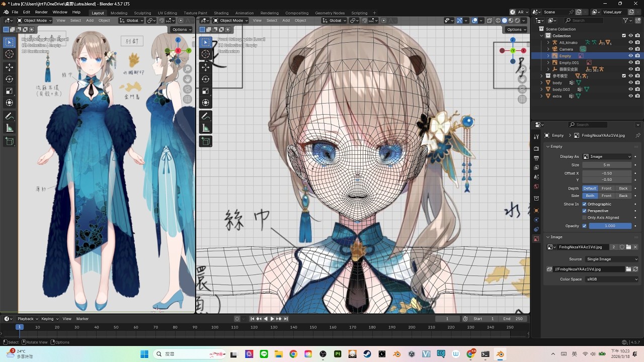Viewport: 644px width, 362px height.
Task: Select the Add Cube tool in the right viewport
Action: coord(205,142)
